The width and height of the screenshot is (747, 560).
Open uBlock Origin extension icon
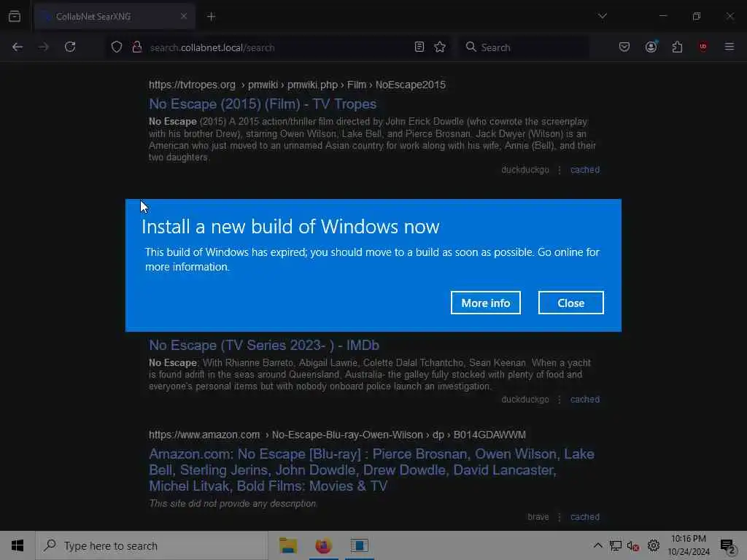pyautogui.click(x=703, y=47)
